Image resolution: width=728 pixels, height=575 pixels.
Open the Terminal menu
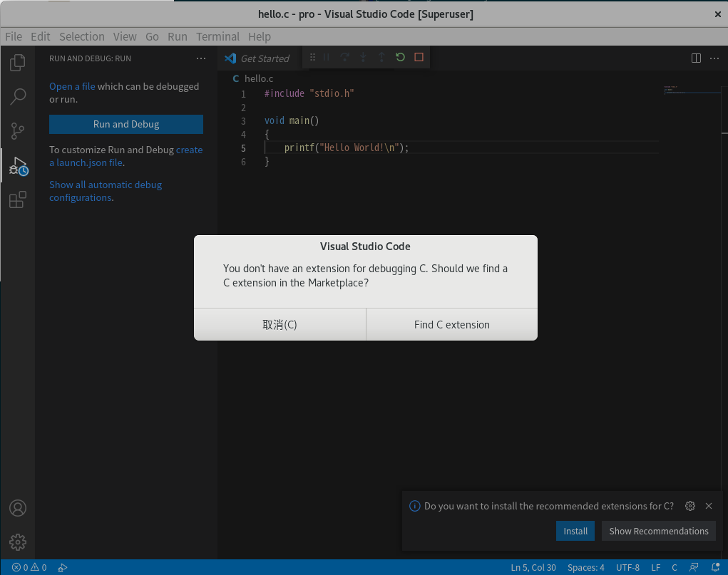217,36
